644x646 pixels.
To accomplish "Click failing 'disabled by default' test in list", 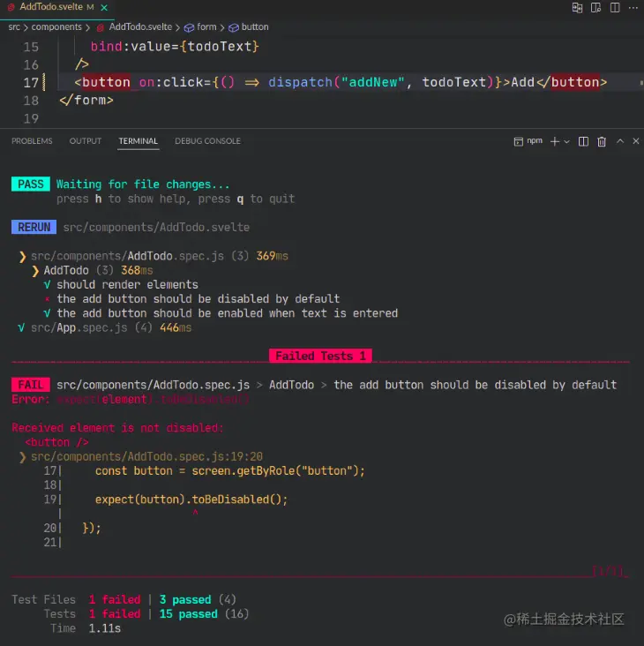I will tap(198, 299).
